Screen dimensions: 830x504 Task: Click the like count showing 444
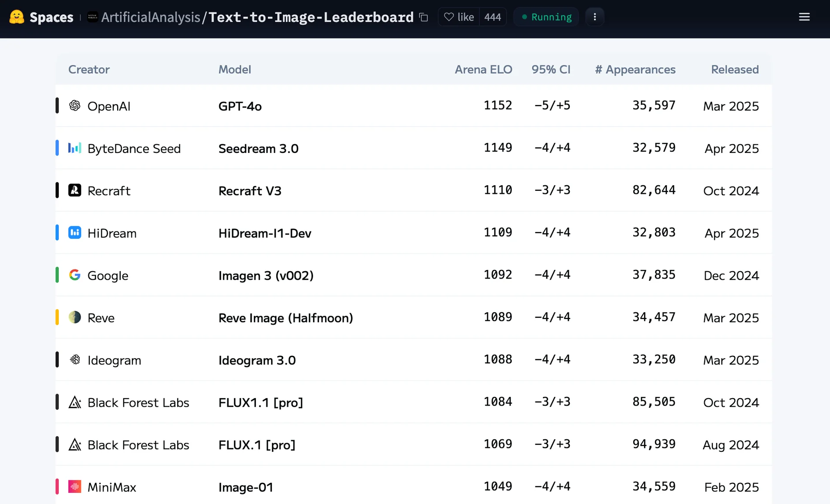tap(493, 17)
